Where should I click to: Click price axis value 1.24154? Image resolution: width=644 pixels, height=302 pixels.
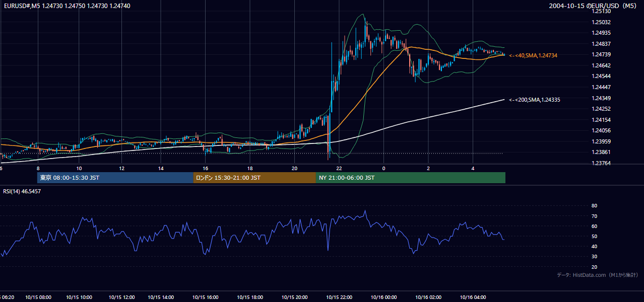pos(602,120)
